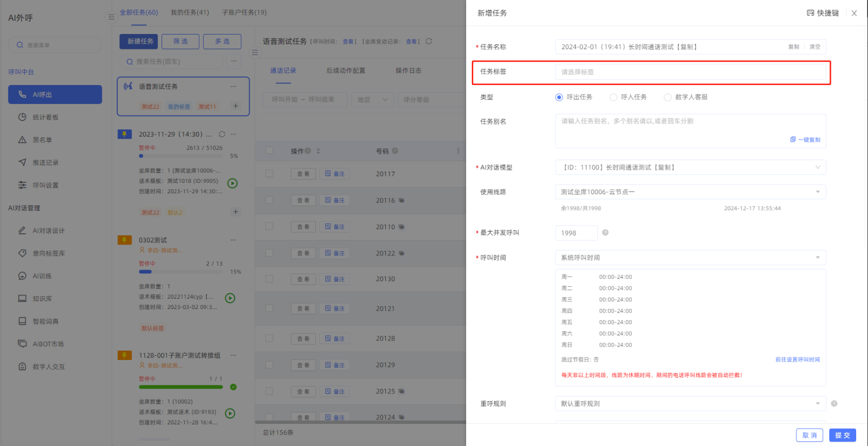
Task: Switch to the 我的任务(41) tab
Action: (x=190, y=12)
